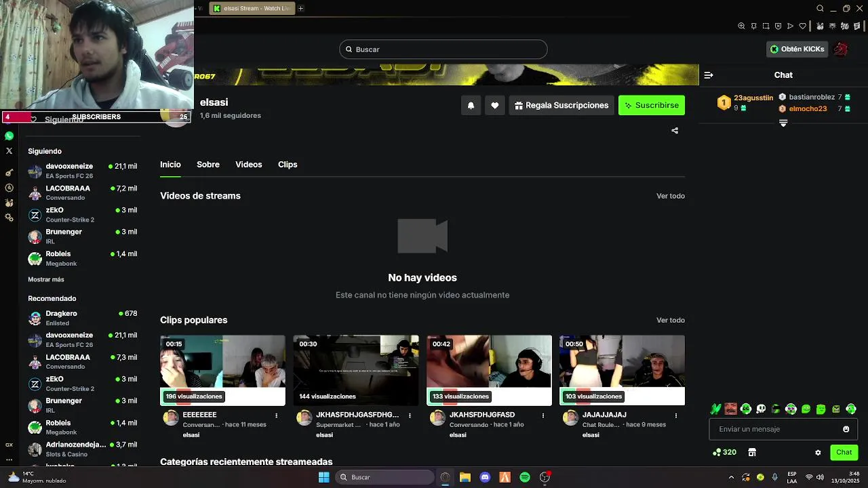Open davooxeneize in the Siguiendo list
Viewport: 868px width, 488px height.
point(83,171)
